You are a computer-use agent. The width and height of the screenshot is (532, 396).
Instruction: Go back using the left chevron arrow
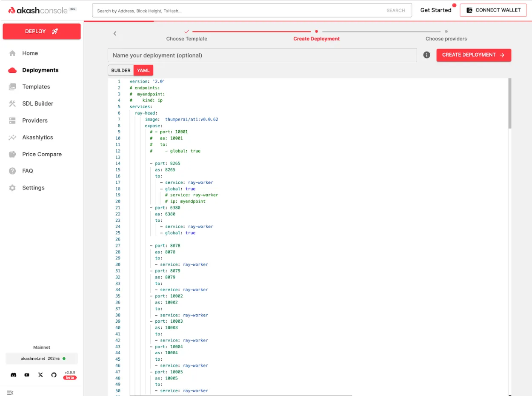tap(115, 34)
